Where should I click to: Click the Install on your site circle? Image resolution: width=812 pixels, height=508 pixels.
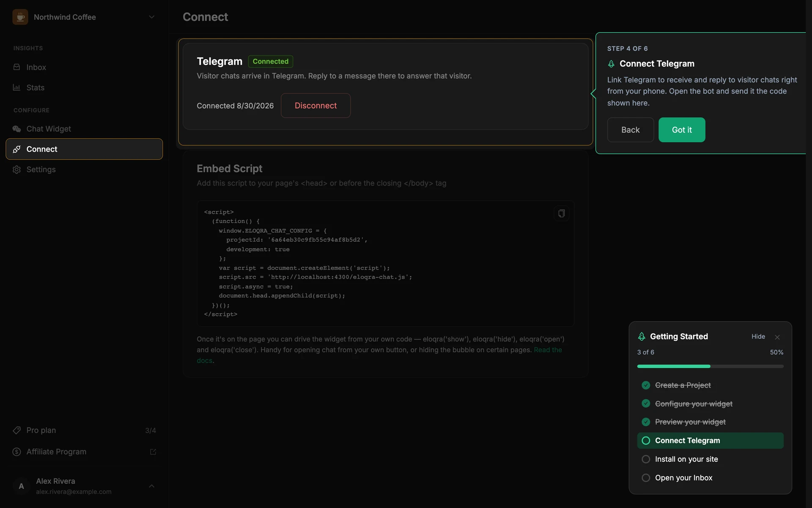(646, 459)
